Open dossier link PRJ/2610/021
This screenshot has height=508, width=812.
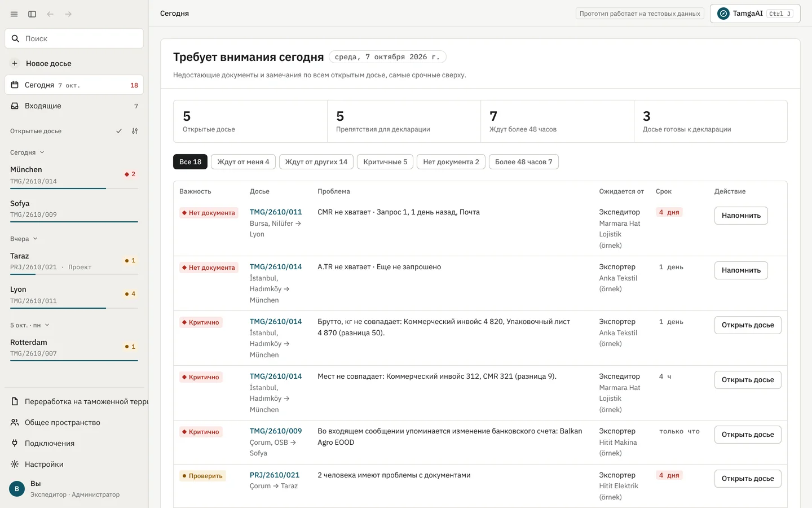(x=275, y=475)
